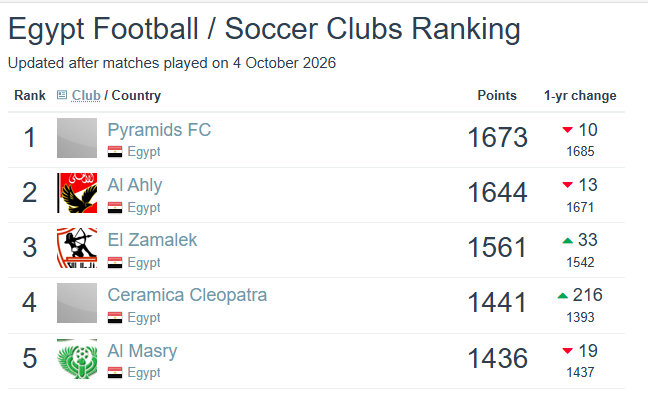Click the Club column header link
Image resolution: width=648 pixels, height=405 pixels.
click(86, 95)
